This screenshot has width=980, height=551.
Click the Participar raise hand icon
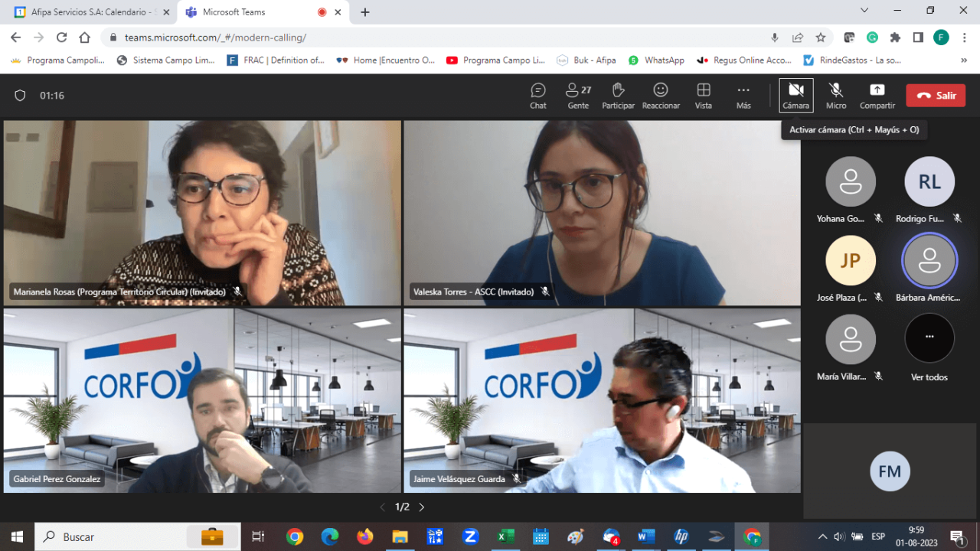(618, 96)
